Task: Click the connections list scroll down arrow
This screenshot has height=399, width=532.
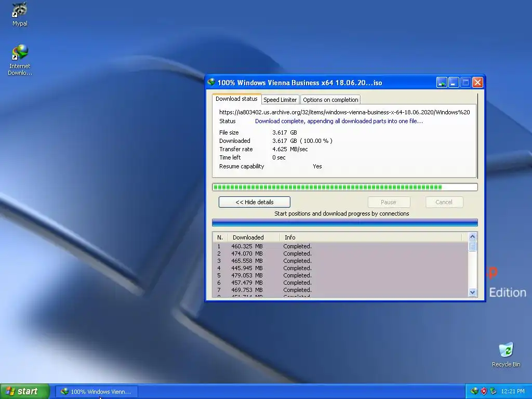Action: (472, 292)
